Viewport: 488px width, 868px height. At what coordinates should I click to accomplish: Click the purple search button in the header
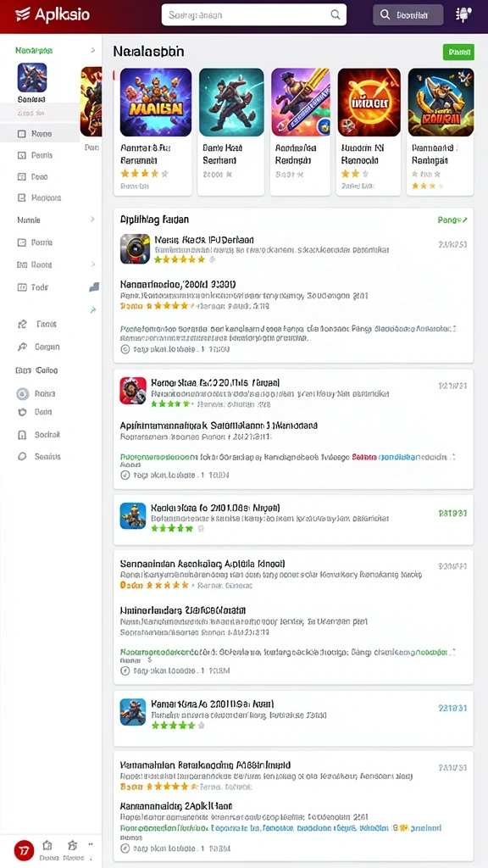408,15
